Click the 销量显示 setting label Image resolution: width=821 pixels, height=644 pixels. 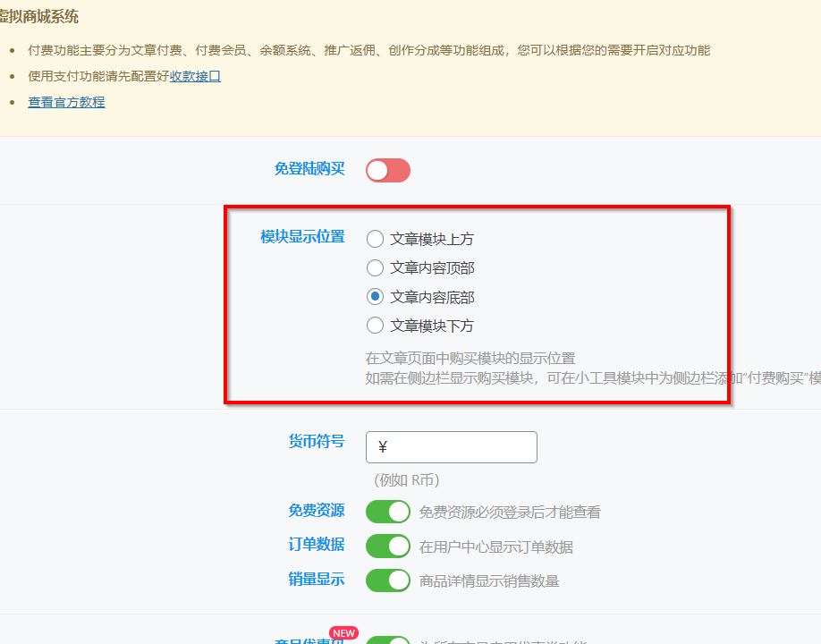[x=316, y=579]
